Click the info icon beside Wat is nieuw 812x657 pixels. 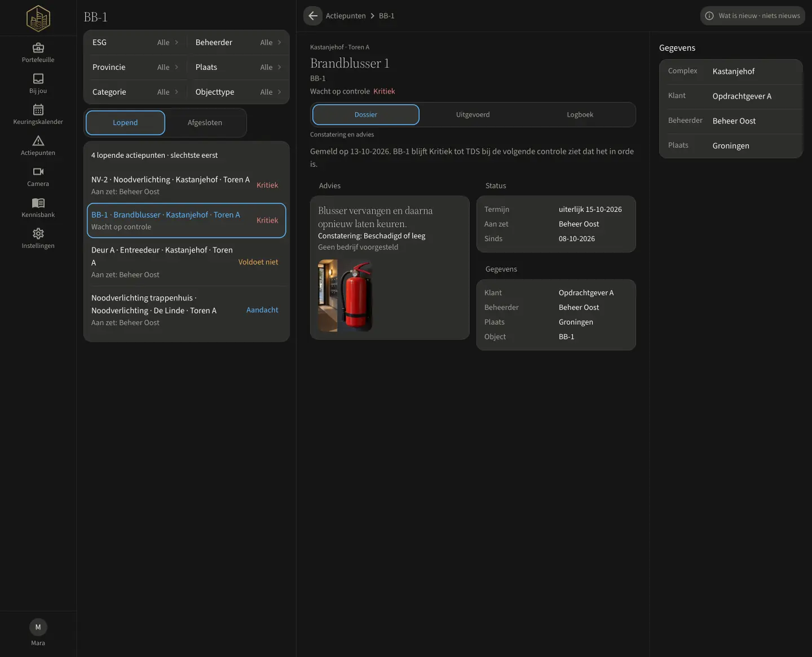(709, 16)
